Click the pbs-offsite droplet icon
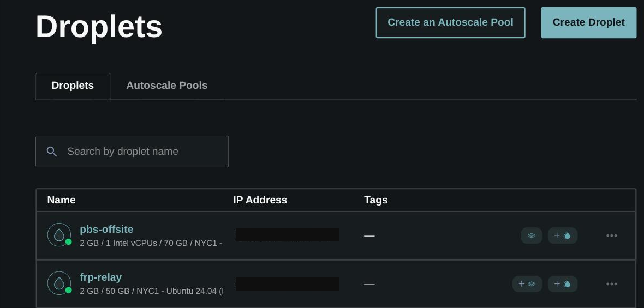This screenshot has width=644, height=308. coord(59,235)
